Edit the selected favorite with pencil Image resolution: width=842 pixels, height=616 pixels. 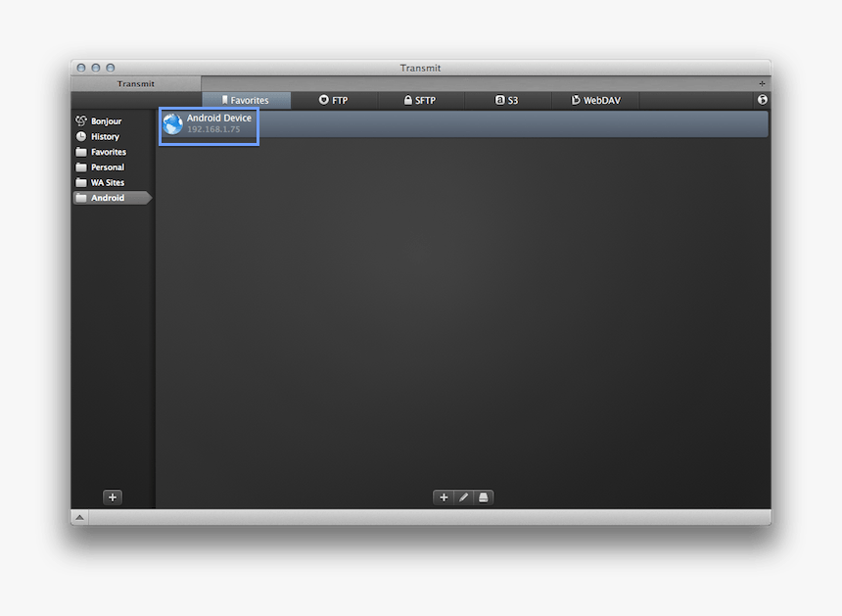coord(463,498)
